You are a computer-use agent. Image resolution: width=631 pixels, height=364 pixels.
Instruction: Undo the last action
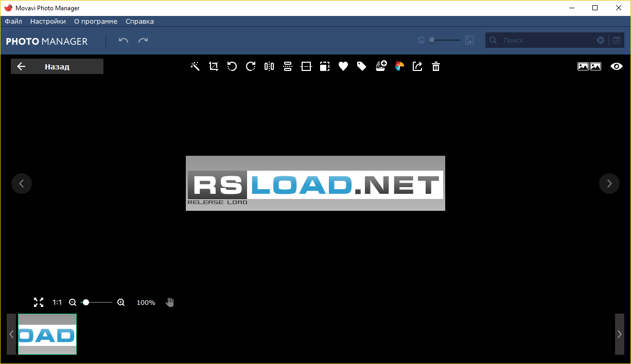(124, 40)
